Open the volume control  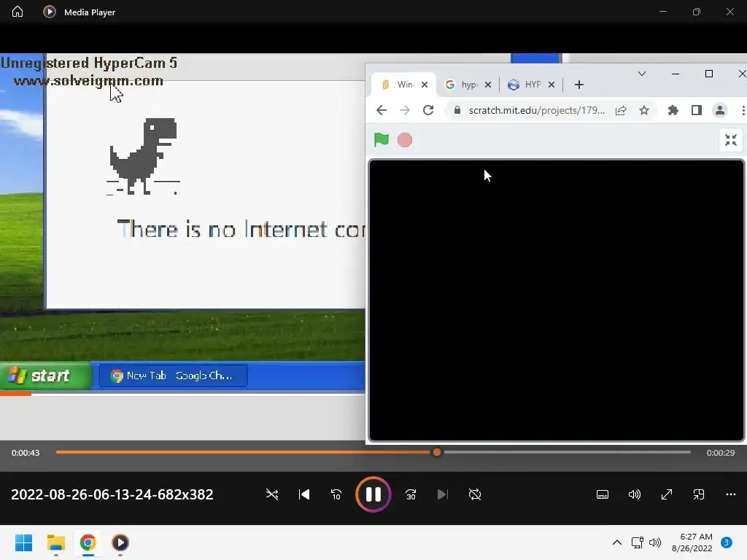click(x=634, y=494)
